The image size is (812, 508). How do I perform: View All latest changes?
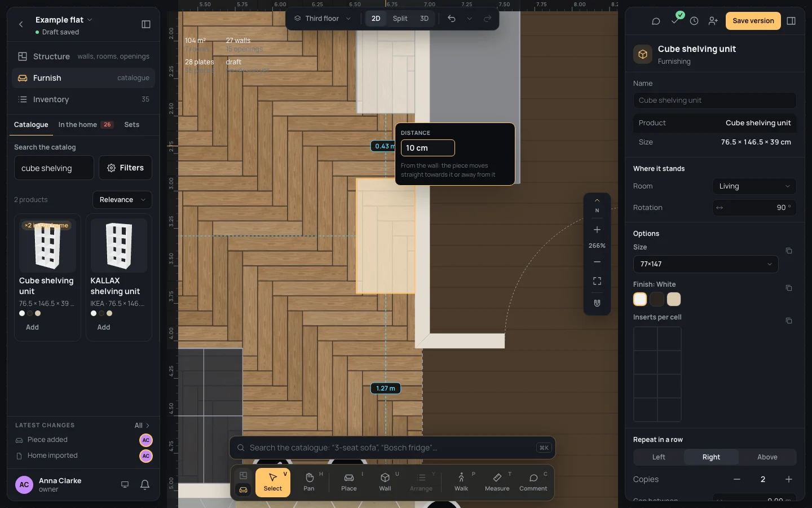tap(142, 426)
